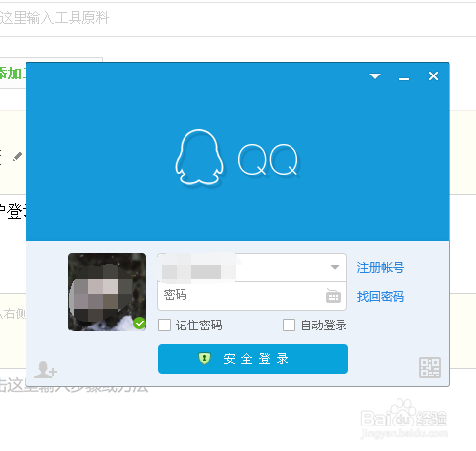This screenshot has height=451, width=476.
Task: Enable the 记住密码 checkbox
Action: pyautogui.click(x=164, y=326)
